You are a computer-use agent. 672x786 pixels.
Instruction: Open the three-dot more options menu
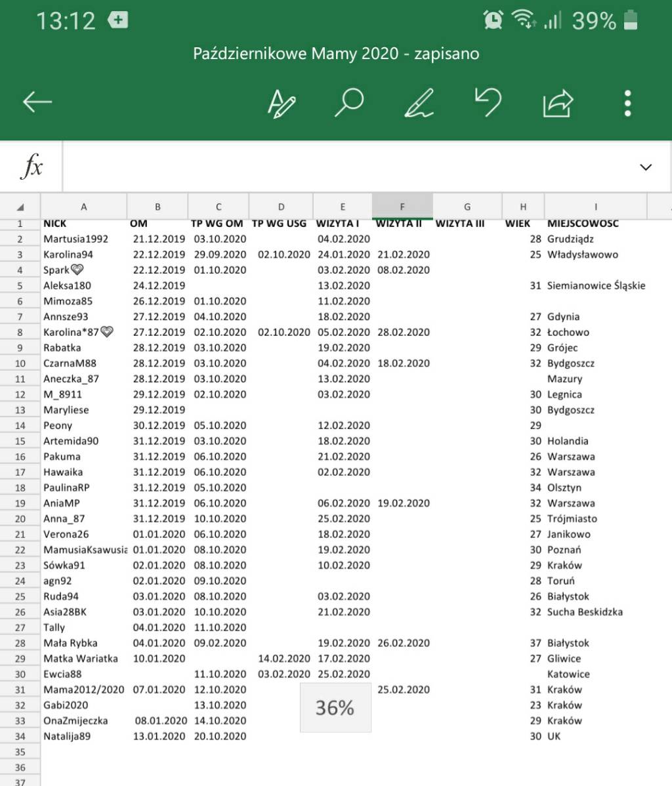(x=627, y=103)
